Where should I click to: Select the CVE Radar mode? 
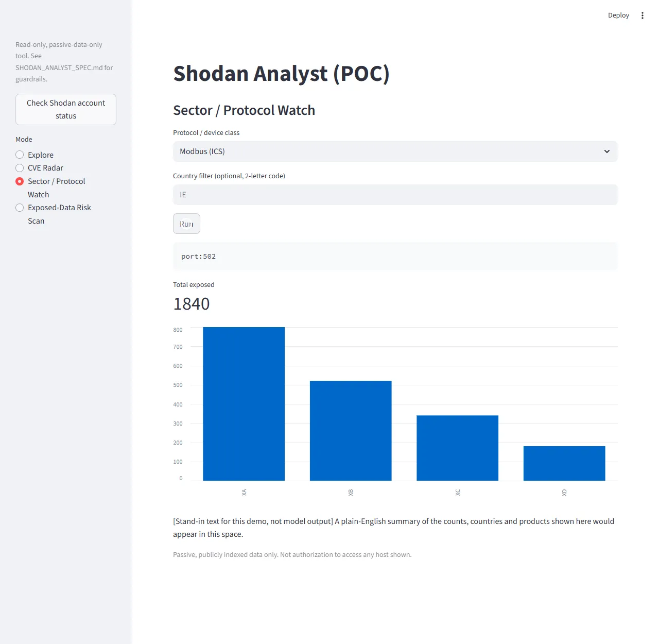[x=39, y=168]
